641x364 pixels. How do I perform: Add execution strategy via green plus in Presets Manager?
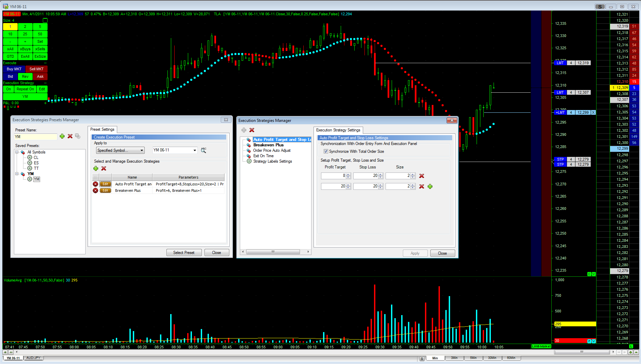96,168
